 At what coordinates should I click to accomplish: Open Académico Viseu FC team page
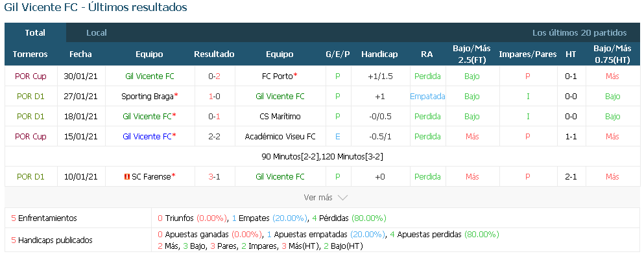[280, 137]
